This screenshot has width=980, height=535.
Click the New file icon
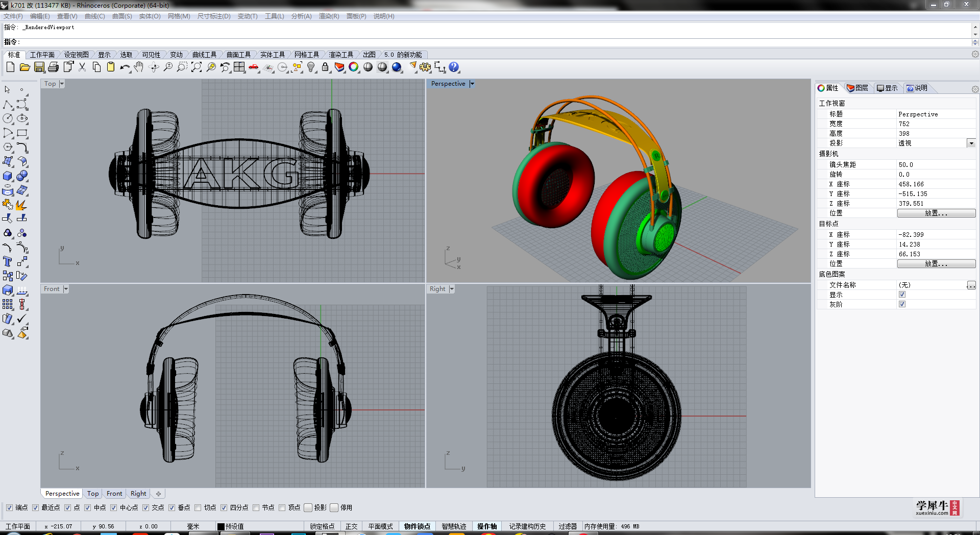10,67
